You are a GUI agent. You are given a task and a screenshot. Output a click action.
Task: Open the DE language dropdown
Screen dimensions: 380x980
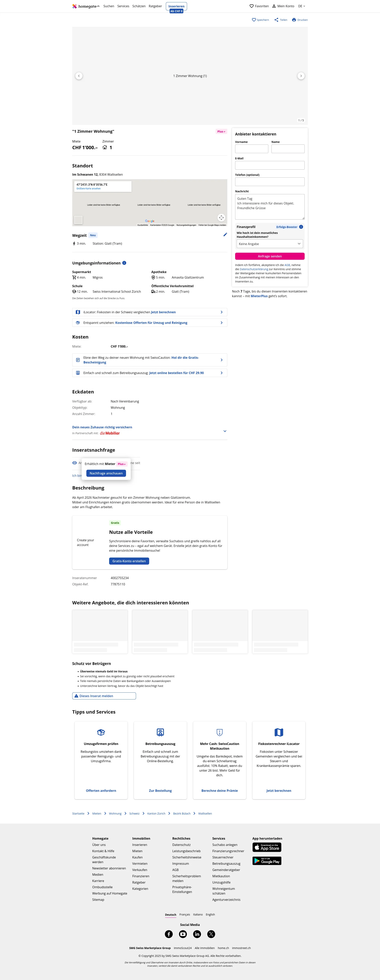pyautogui.click(x=301, y=6)
